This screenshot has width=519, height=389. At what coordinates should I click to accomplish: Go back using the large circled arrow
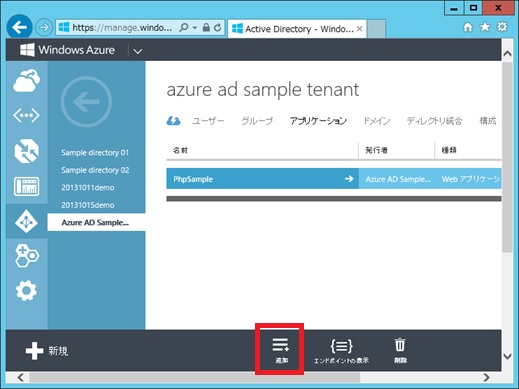click(86, 102)
